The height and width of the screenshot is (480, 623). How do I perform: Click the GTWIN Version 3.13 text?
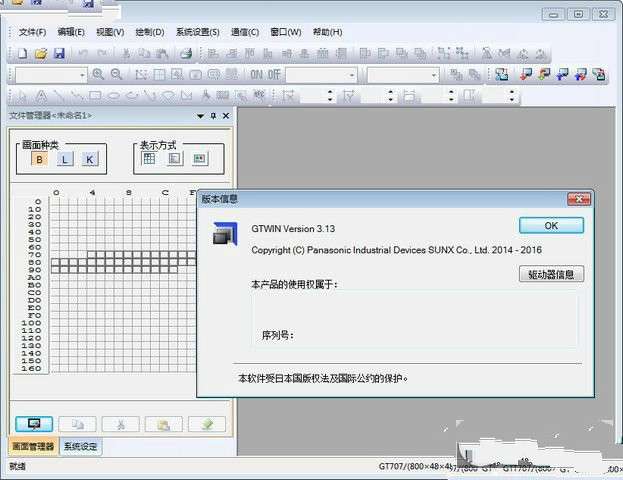coord(293,229)
